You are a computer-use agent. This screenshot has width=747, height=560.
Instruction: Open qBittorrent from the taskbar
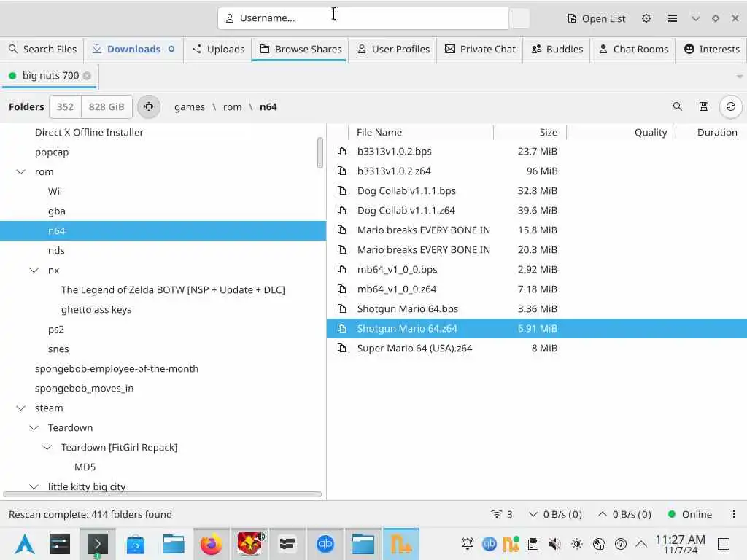325,544
